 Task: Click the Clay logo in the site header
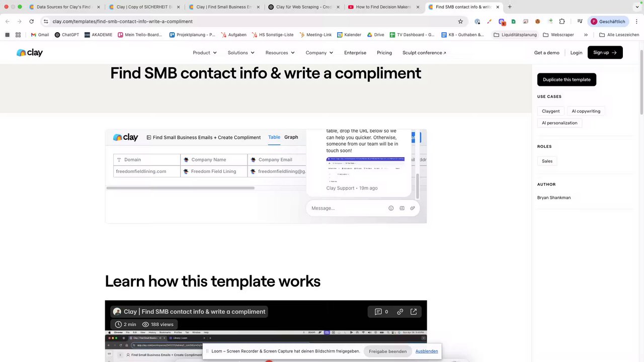pos(30,53)
